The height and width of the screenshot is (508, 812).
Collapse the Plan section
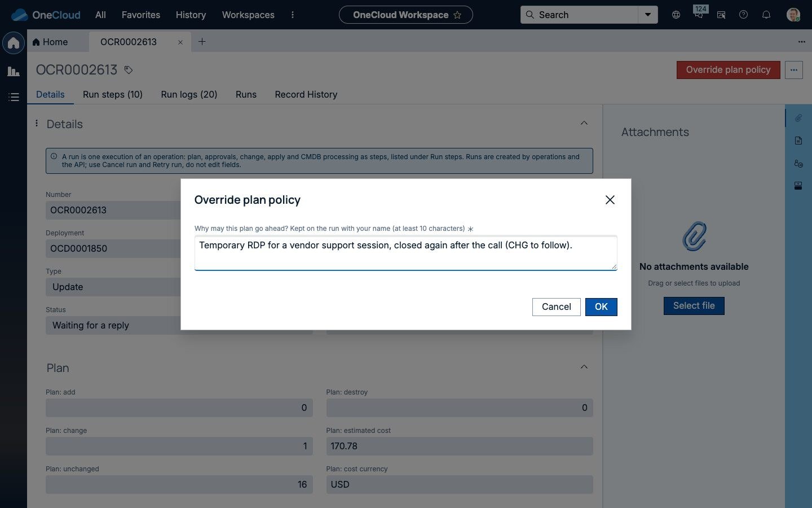point(584,367)
